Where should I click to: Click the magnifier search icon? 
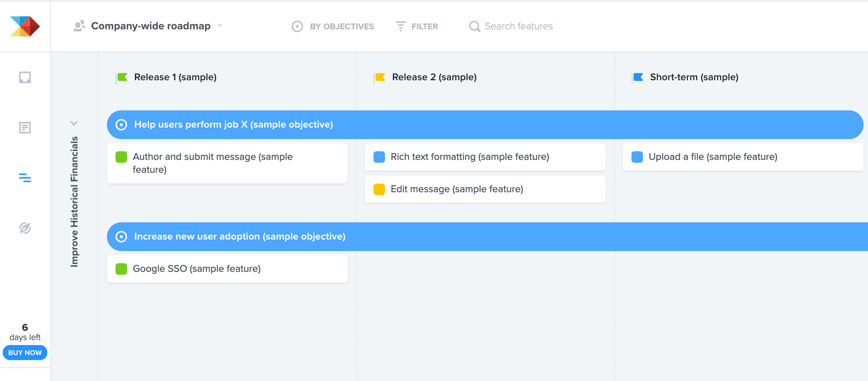pos(474,26)
